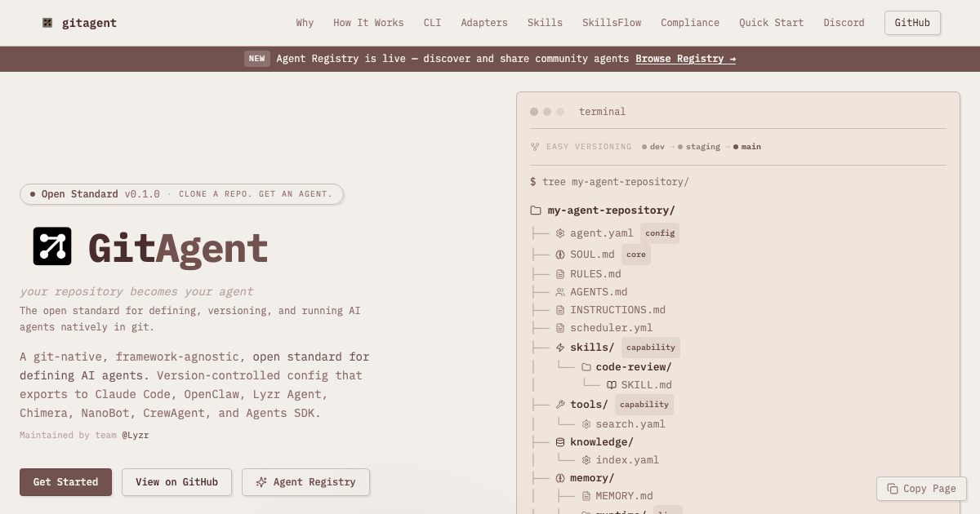The height and width of the screenshot is (514, 980).
Task: Open the Agent Registry button
Action: pyautogui.click(x=305, y=482)
